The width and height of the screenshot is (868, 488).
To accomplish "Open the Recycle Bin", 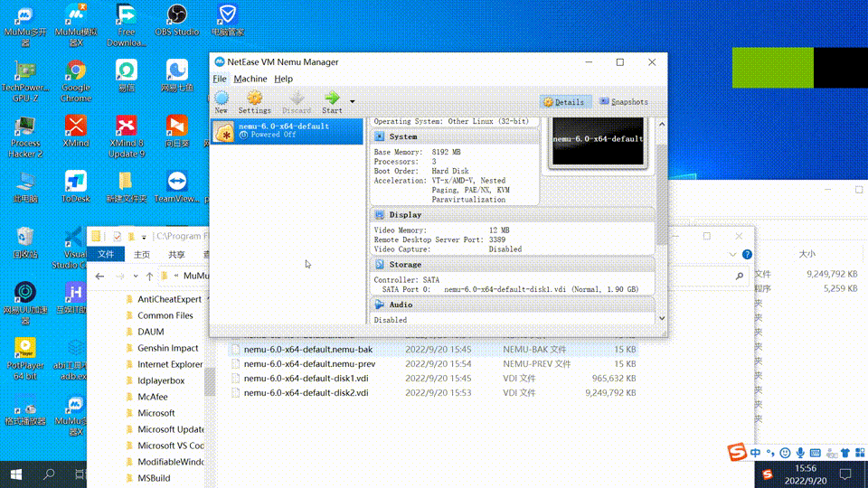I will [x=25, y=242].
